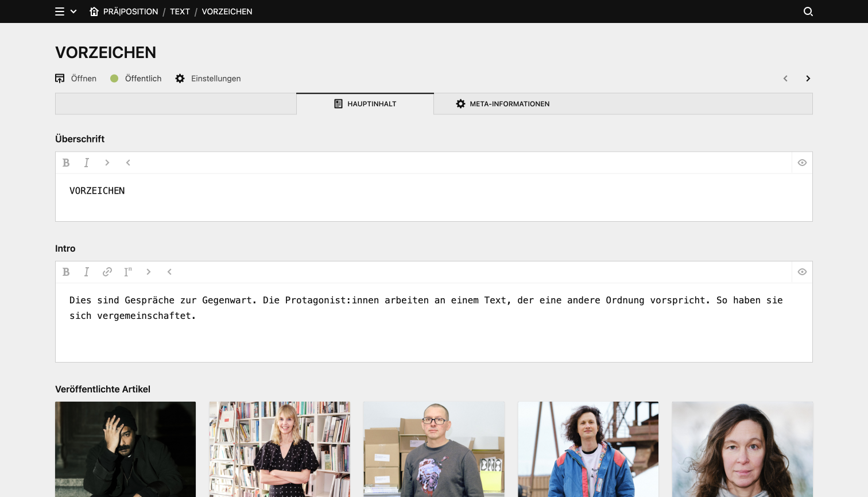
Task: Navigate to TEXT breadcrumb link
Action: coord(180,11)
